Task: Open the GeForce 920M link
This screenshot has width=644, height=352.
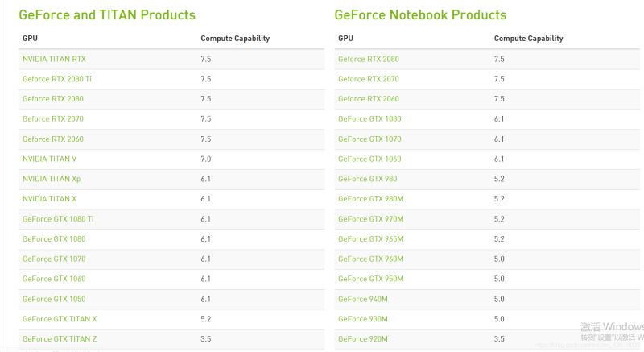Action: tap(362, 339)
